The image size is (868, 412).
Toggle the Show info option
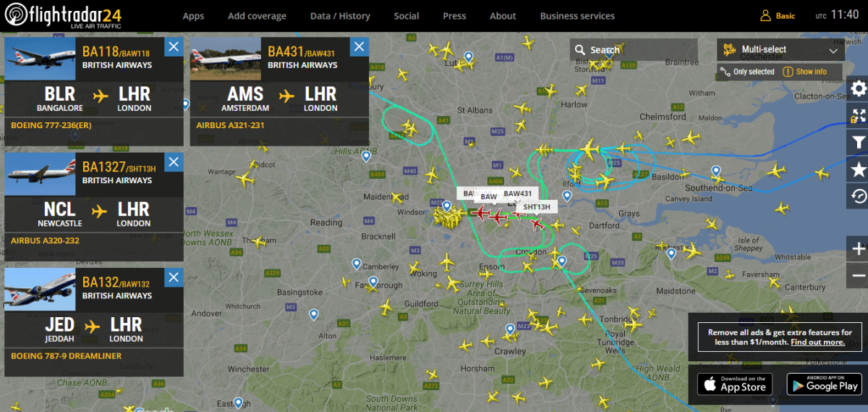805,72
